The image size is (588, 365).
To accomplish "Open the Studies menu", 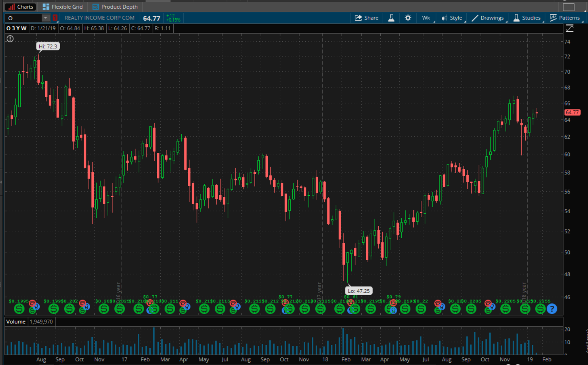I will (x=527, y=18).
